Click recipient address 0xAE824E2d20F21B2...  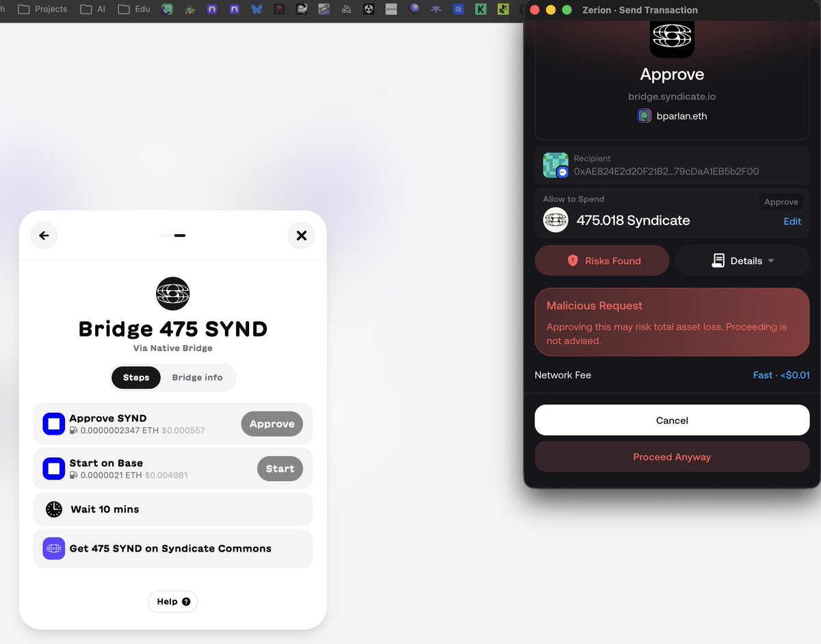click(666, 171)
